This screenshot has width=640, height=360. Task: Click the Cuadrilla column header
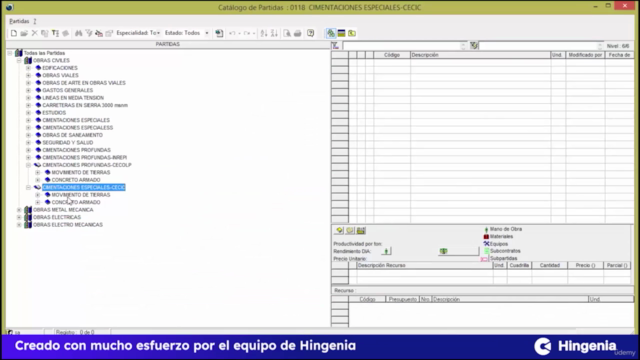pos(519,265)
